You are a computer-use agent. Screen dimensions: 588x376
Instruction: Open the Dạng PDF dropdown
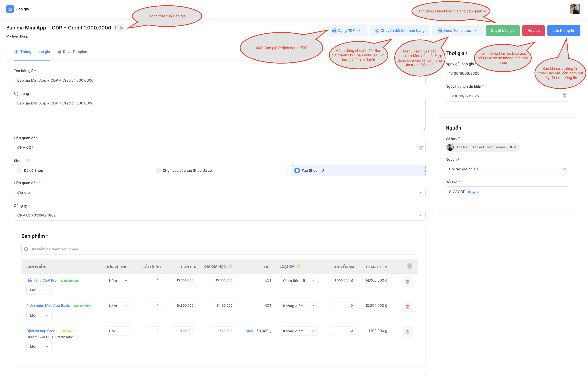[x=346, y=31]
